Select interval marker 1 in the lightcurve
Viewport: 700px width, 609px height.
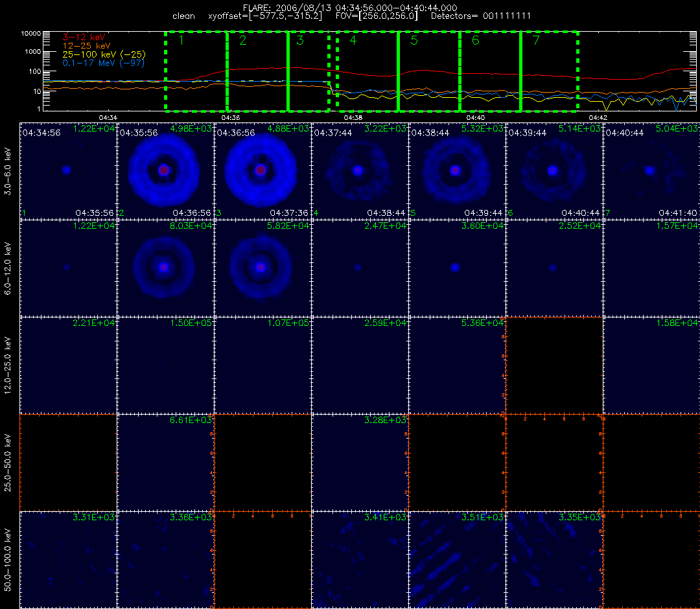tap(181, 41)
